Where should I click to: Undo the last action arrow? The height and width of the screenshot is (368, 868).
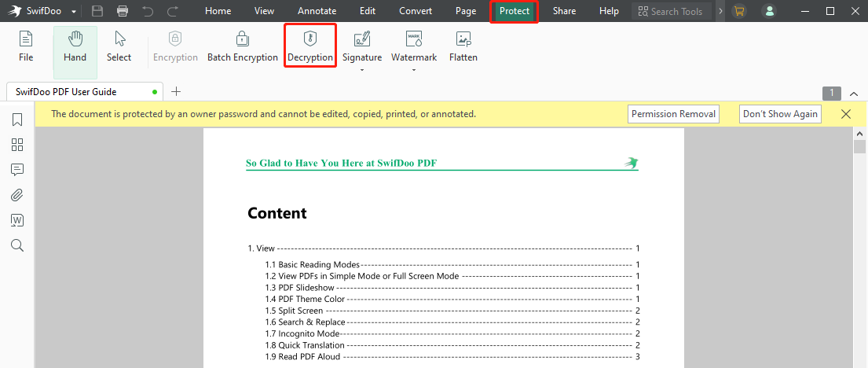148,11
